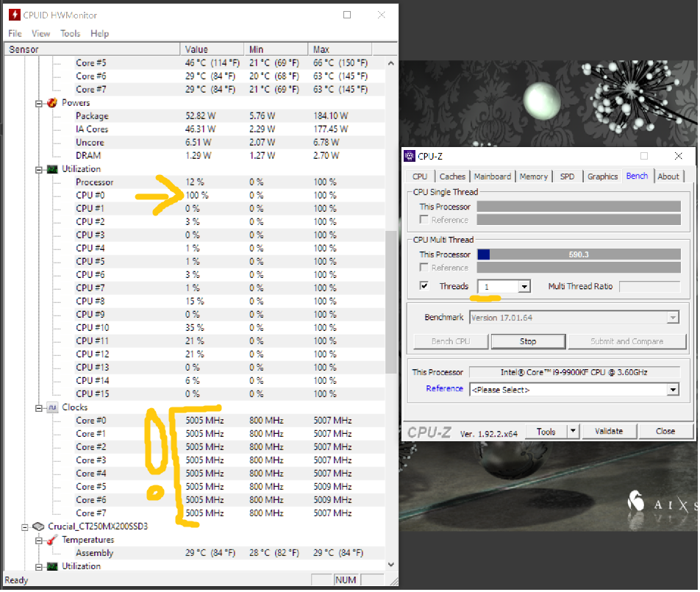Click the HWMonitor red lightning app icon
This screenshot has width=700, height=592.
tap(14, 15)
